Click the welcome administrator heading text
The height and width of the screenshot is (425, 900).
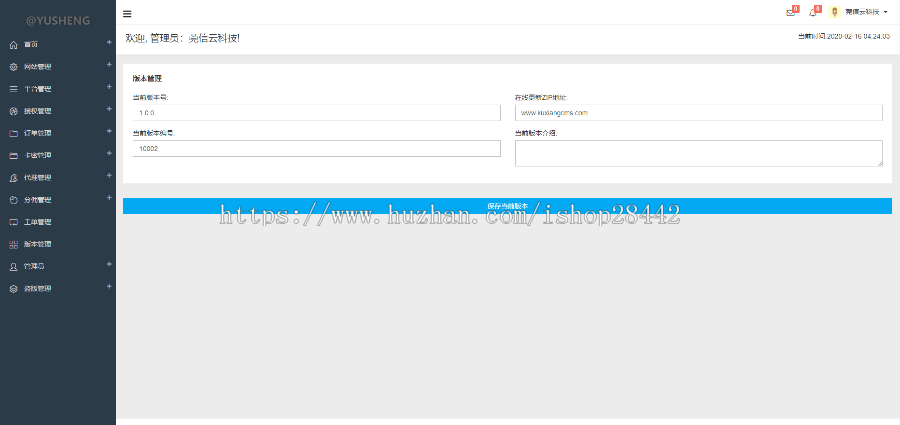(183, 38)
